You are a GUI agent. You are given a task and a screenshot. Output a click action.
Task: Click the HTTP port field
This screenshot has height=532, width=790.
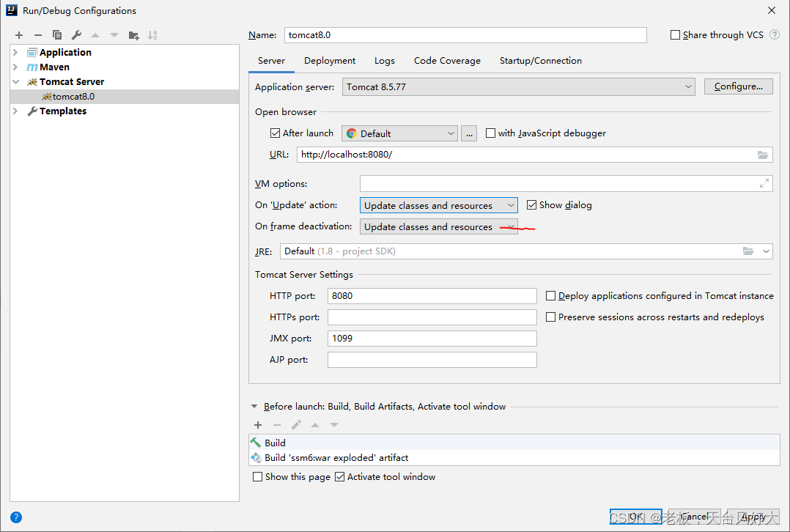432,296
